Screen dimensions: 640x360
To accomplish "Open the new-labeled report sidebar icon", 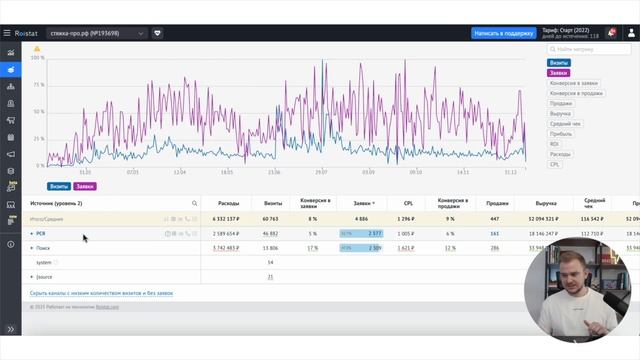I will [11, 221].
